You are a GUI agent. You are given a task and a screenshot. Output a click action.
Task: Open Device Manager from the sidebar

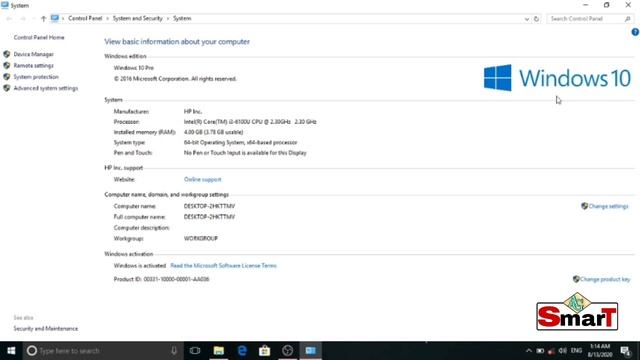pyautogui.click(x=33, y=54)
